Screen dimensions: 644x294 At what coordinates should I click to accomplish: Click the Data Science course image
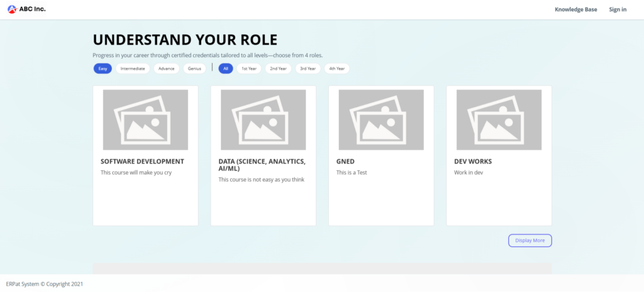[263, 120]
